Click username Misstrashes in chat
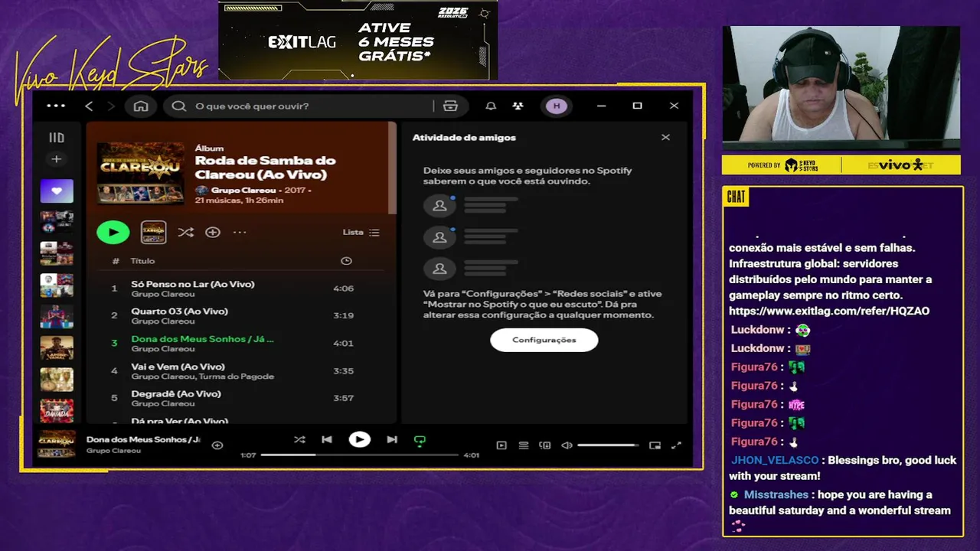Image resolution: width=980 pixels, height=551 pixels. tap(776, 494)
